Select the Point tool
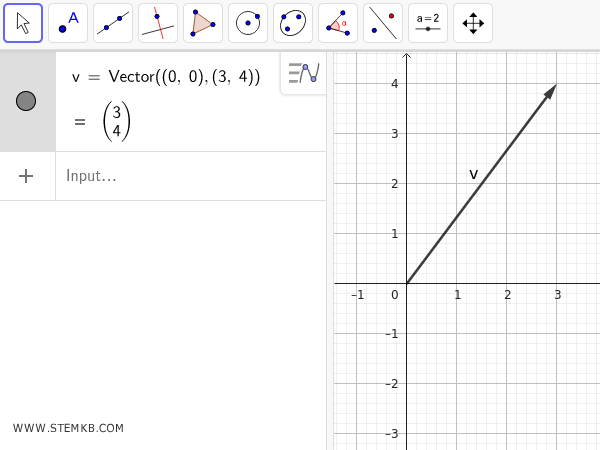Viewport: 600px width, 450px height. (x=68, y=23)
